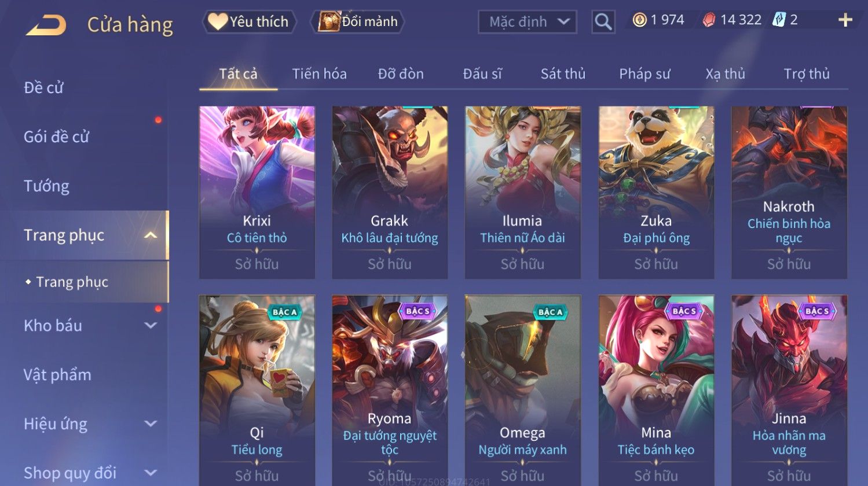Expand the Hiệu ứng sidebar section
Screen dimensions: 868x486
point(151,424)
